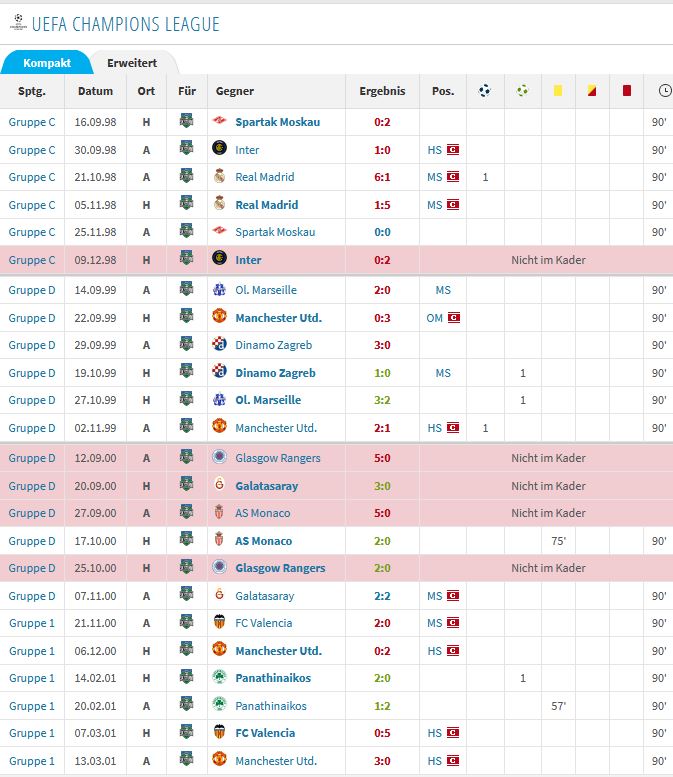Screen dimensions: 673x777
Task: Click the Ergebnis column header
Action: point(382,91)
